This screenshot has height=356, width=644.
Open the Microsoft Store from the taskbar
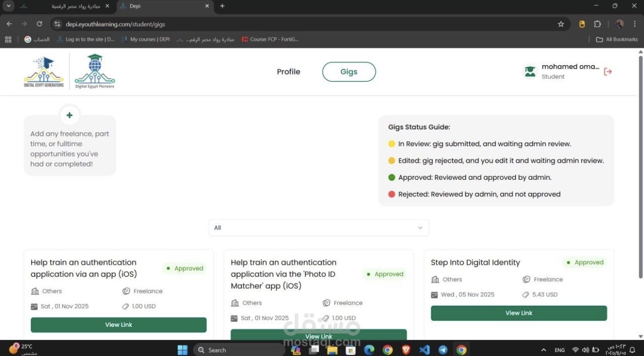pyautogui.click(x=350, y=350)
